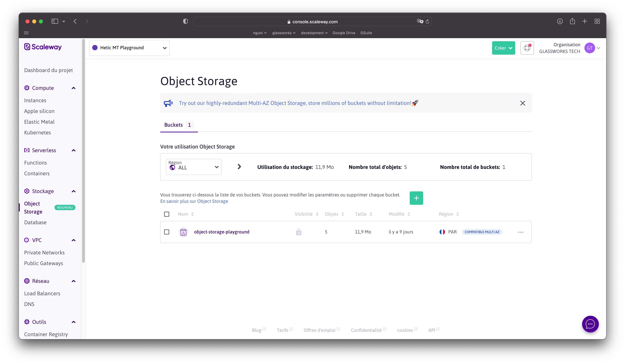Click the sidebar vertical scrollbar
Screen dimensions: 625x364
[x=83, y=151]
